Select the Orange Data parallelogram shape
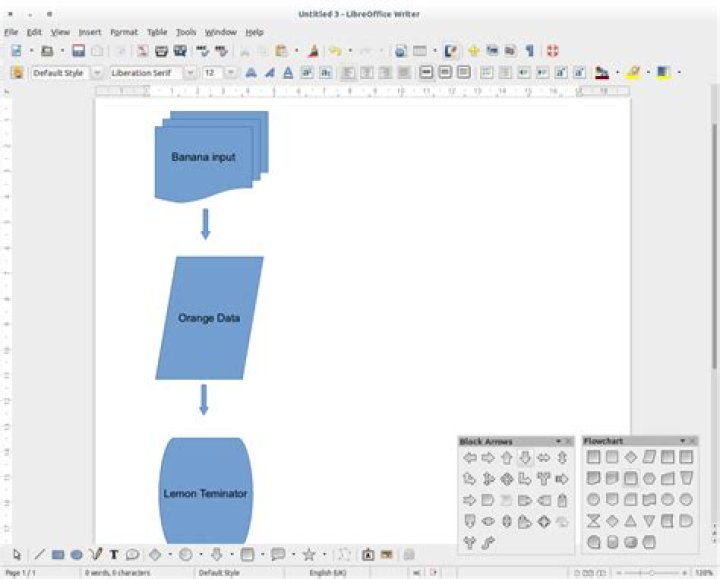Screen dimensions: 720x579 coord(209,318)
